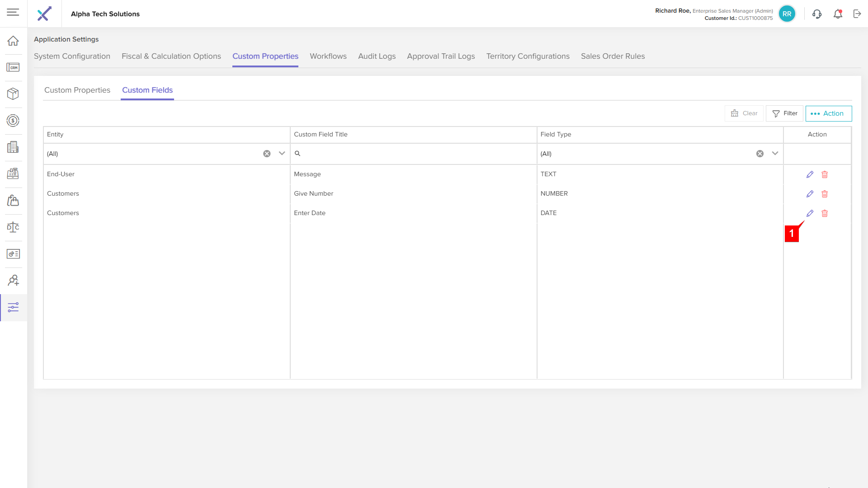Viewport: 868px width, 488px height.
Task: Open the Action menu button
Action: pos(828,113)
